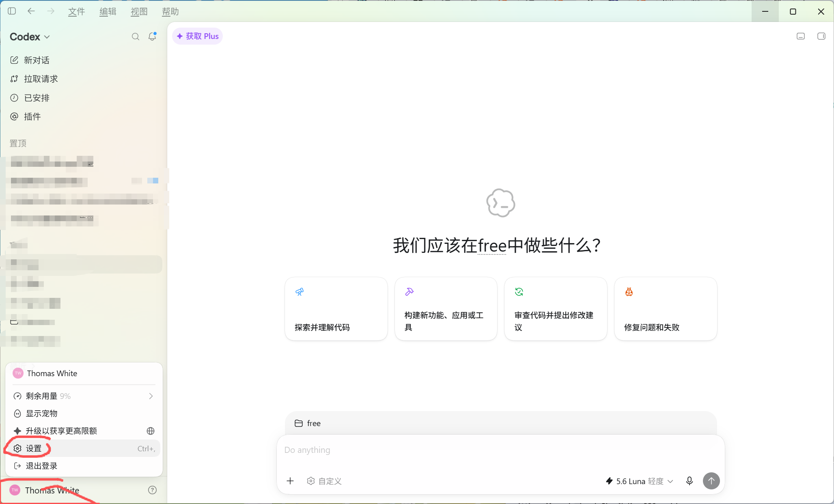This screenshot has height=504, width=834.
Task: Toggle the sidebar panel icon
Action: pyautogui.click(x=12, y=11)
